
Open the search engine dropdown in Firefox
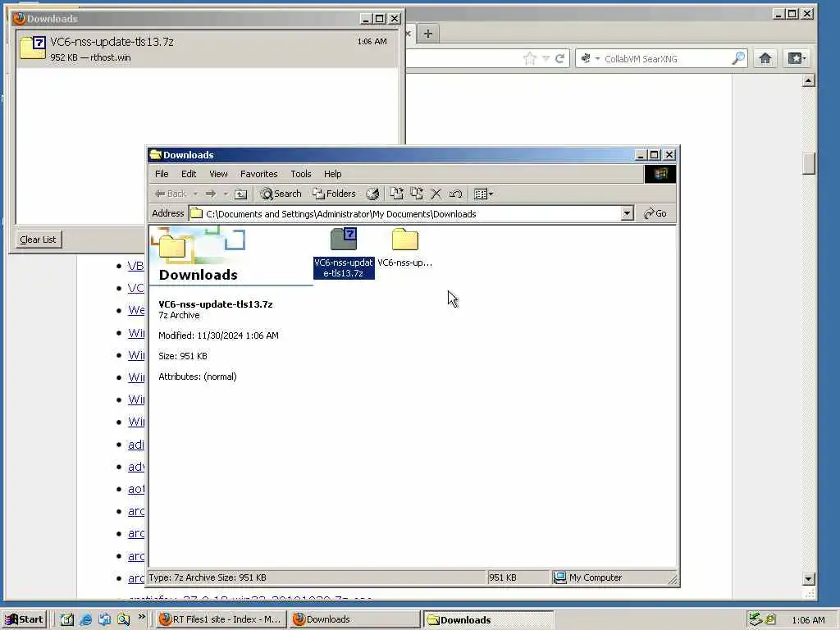click(x=589, y=58)
